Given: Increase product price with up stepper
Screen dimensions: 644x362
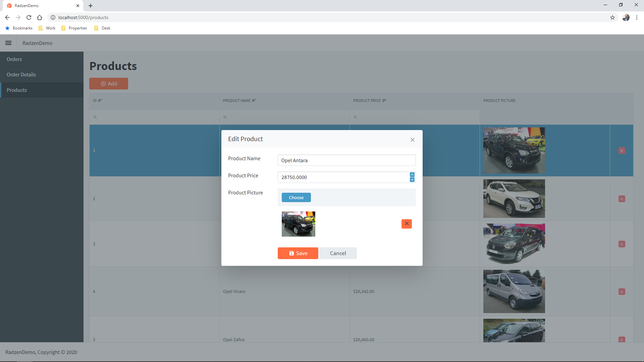Looking at the screenshot, I should pyautogui.click(x=412, y=175).
